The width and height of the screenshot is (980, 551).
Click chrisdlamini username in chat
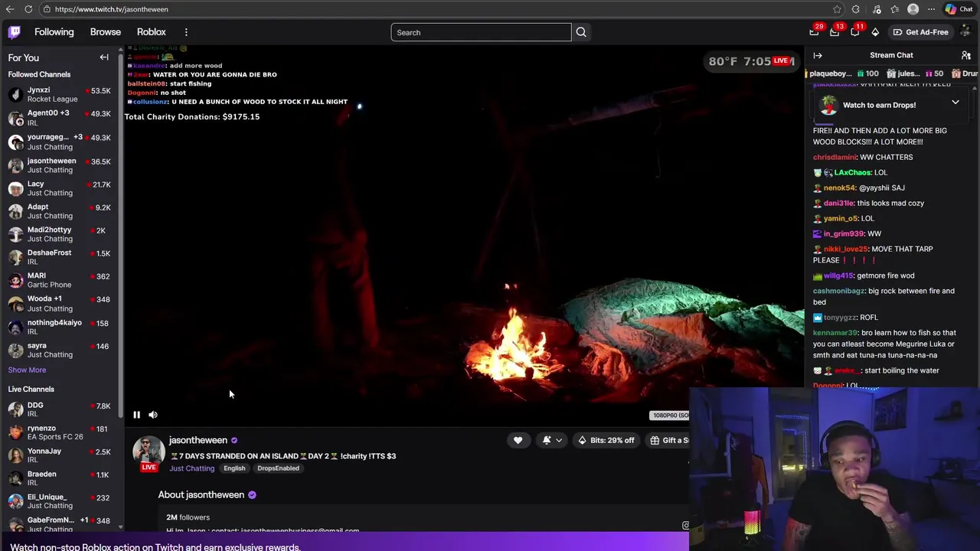click(835, 157)
